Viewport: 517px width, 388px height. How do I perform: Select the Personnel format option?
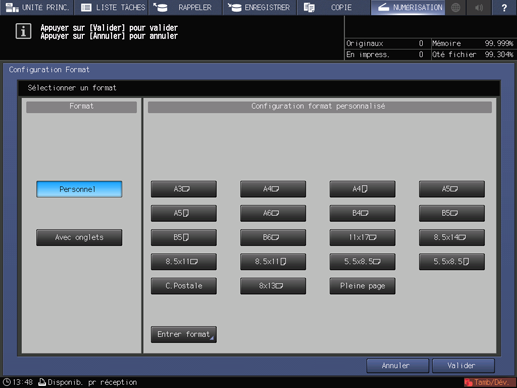pyautogui.click(x=79, y=189)
